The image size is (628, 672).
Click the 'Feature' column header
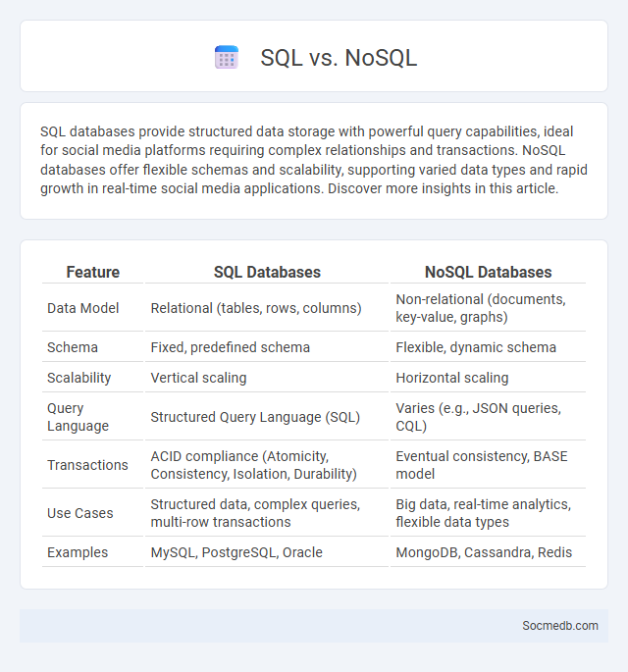(x=92, y=272)
